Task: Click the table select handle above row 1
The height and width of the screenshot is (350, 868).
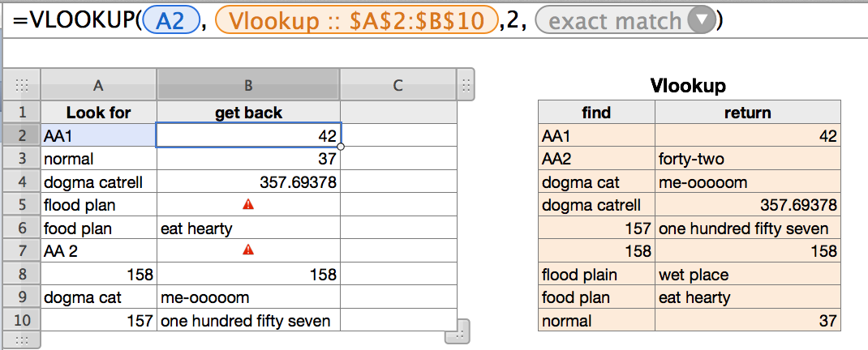Action: pos(23,85)
